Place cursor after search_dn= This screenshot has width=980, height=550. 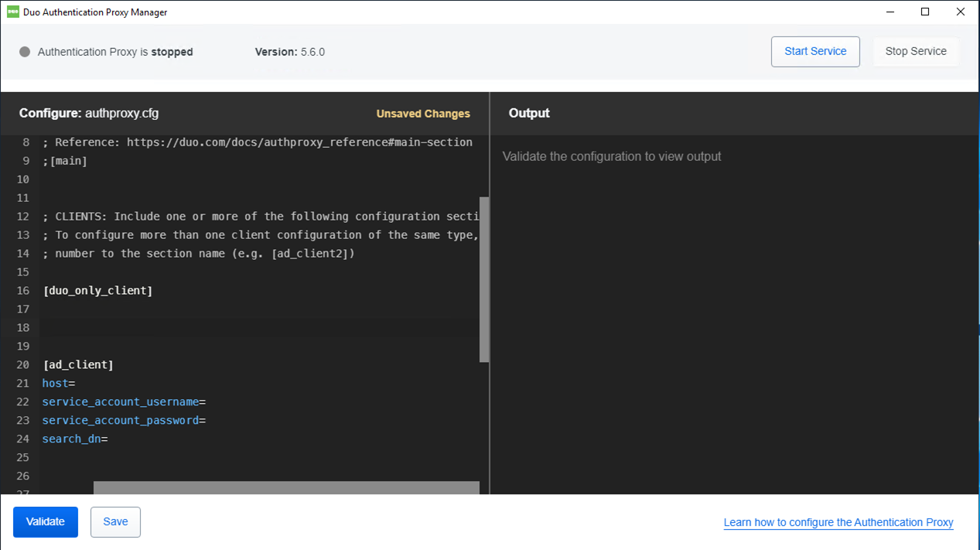click(x=108, y=439)
